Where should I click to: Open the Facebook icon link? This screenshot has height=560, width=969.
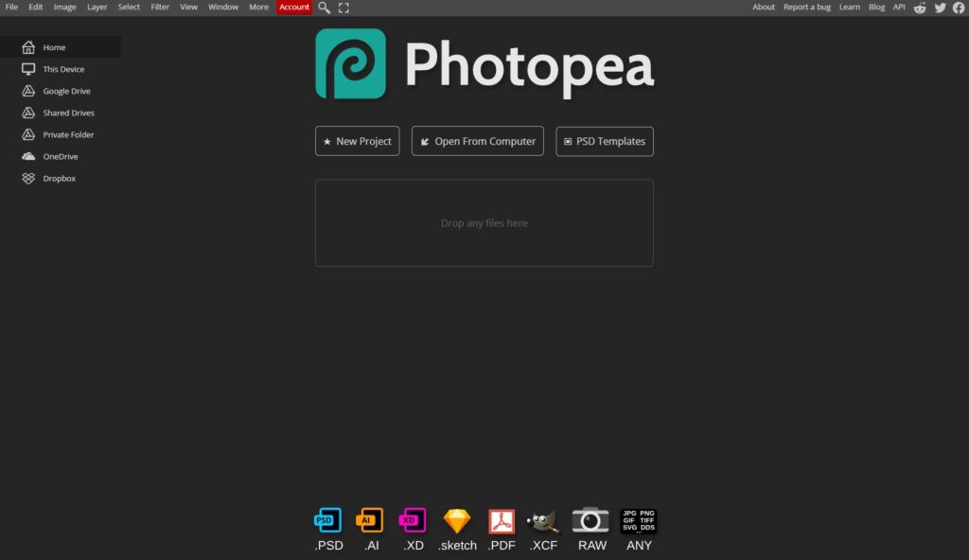pos(959,8)
